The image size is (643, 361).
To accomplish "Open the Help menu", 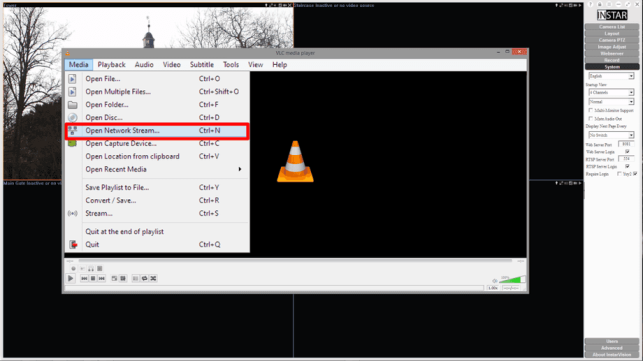I will (x=280, y=64).
